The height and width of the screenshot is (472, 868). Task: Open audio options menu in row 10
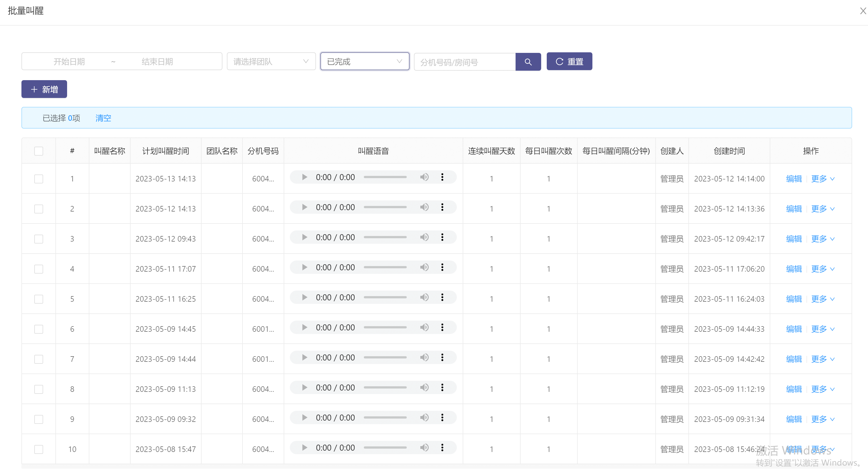point(442,448)
